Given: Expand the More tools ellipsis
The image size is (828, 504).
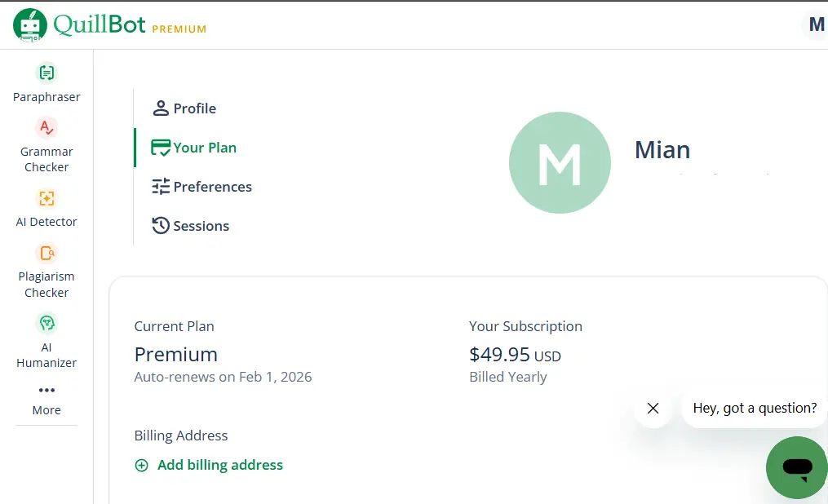Looking at the screenshot, I should click(46, 390).
